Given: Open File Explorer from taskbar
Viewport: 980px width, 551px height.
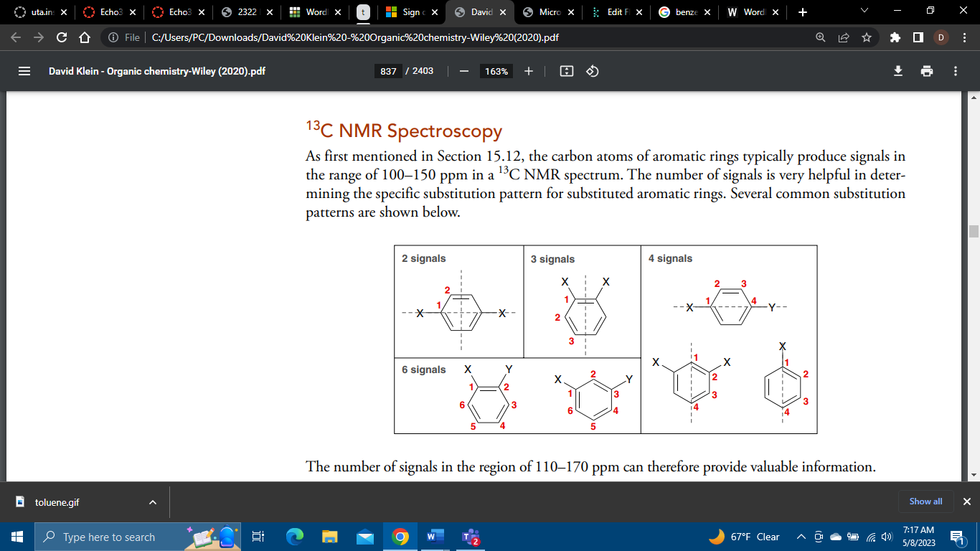Looking at the screenshot, I should [x=329, y=537].
